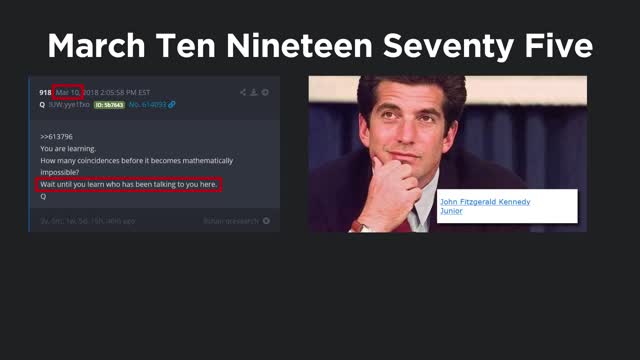Click the >>613796 reply reference
640x360 pixels.
tap(56, 137)
